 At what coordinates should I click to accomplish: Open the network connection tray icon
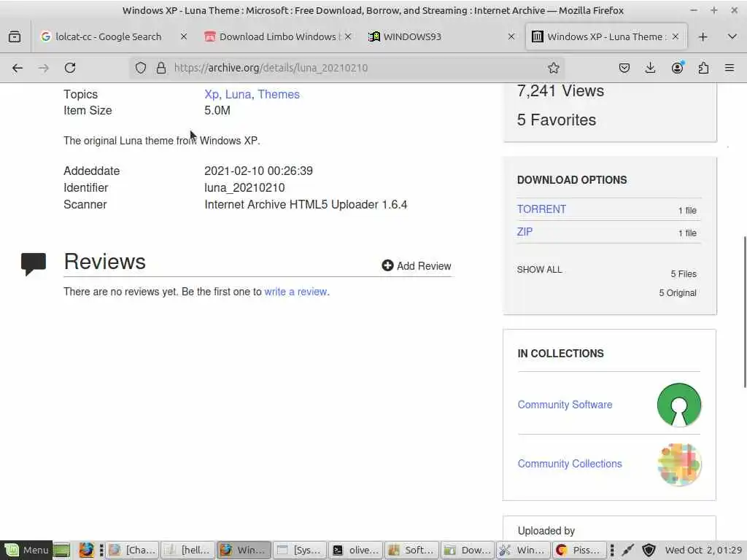[628, 551]
